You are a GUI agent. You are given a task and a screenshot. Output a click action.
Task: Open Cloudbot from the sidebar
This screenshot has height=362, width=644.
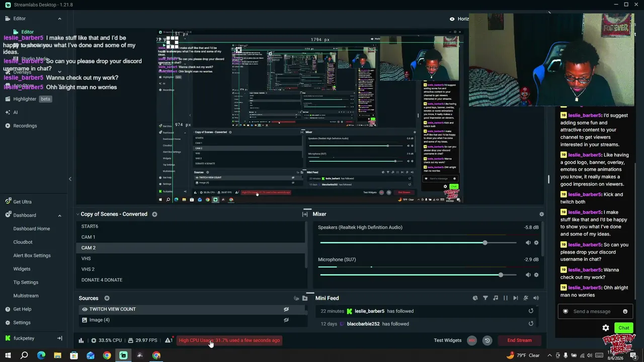coord(23,242)
